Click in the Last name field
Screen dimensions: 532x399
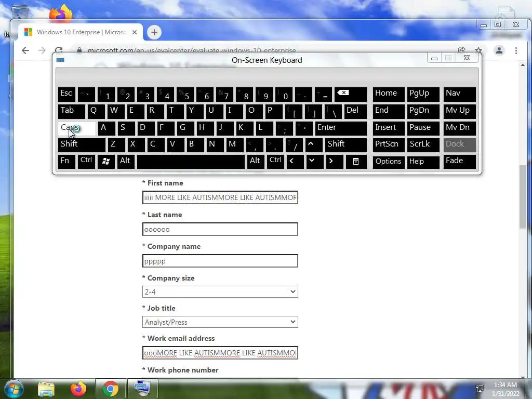pos(220,229)
